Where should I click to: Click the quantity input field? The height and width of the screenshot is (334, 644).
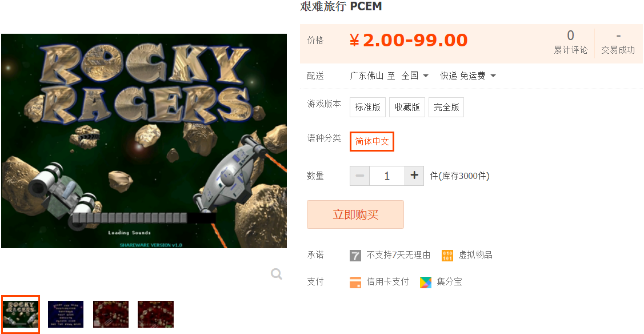(x=387, y=176)
